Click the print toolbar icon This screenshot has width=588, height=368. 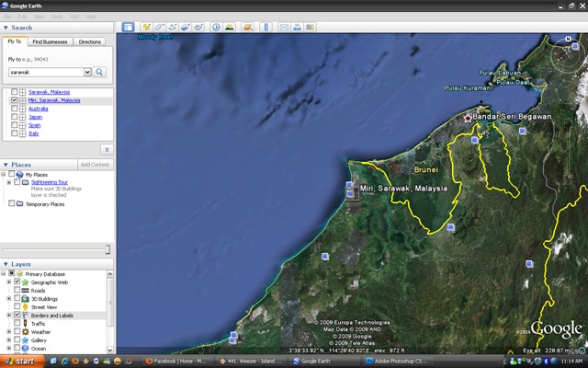(297, 27)
